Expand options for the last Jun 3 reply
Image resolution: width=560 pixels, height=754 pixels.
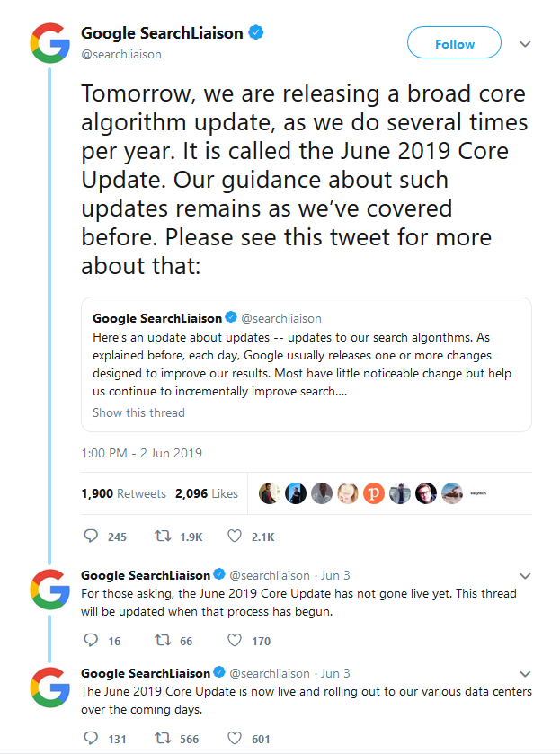click(x=526, y=673)
